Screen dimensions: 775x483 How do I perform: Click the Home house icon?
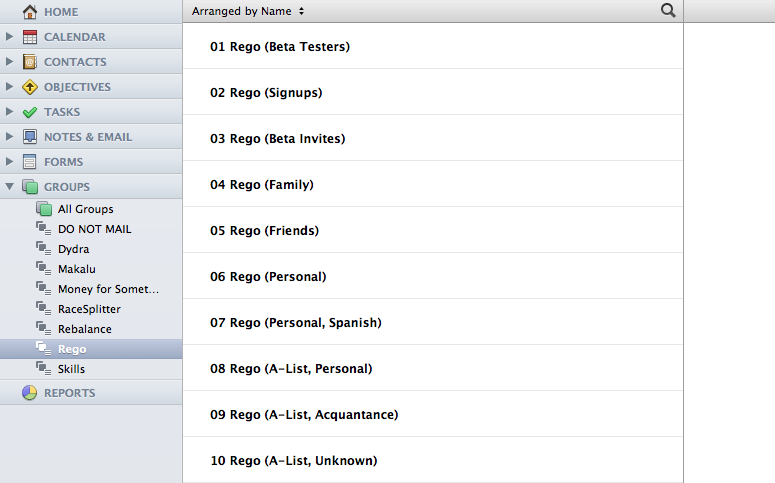30,11
